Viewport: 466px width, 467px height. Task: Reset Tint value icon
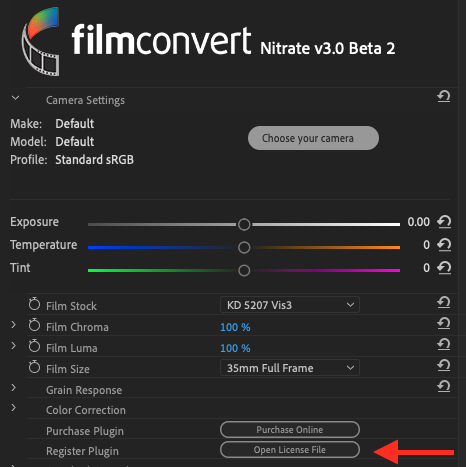coord(444,268)
